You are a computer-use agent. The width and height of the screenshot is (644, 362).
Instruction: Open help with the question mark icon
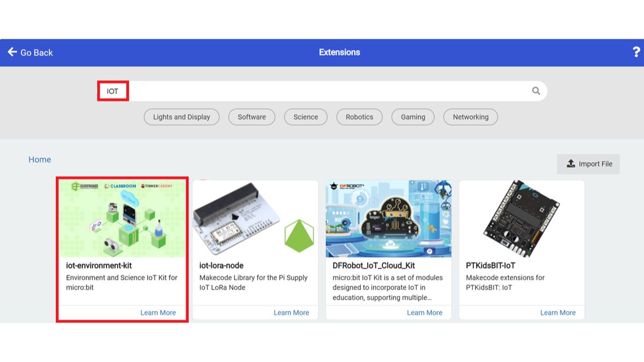pyautogui.click(x=636, y=52)
